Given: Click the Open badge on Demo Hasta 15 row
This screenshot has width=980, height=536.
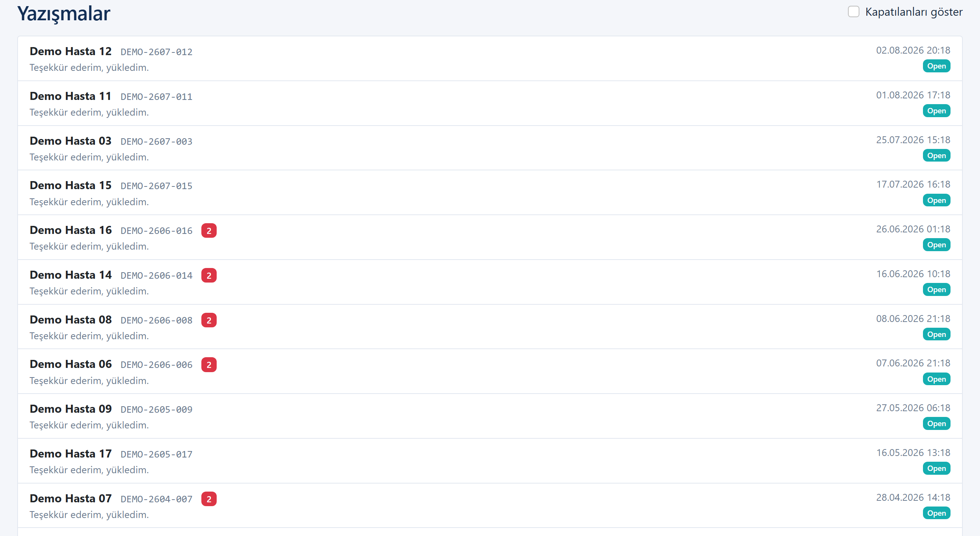Looking at the screenshot, I should (936, 200).
